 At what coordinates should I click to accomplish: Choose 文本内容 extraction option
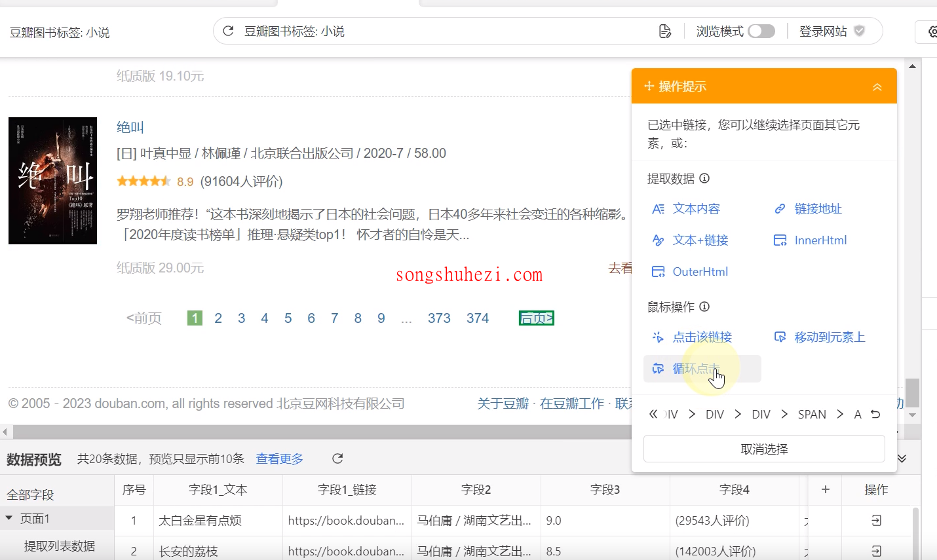[686, 209]
